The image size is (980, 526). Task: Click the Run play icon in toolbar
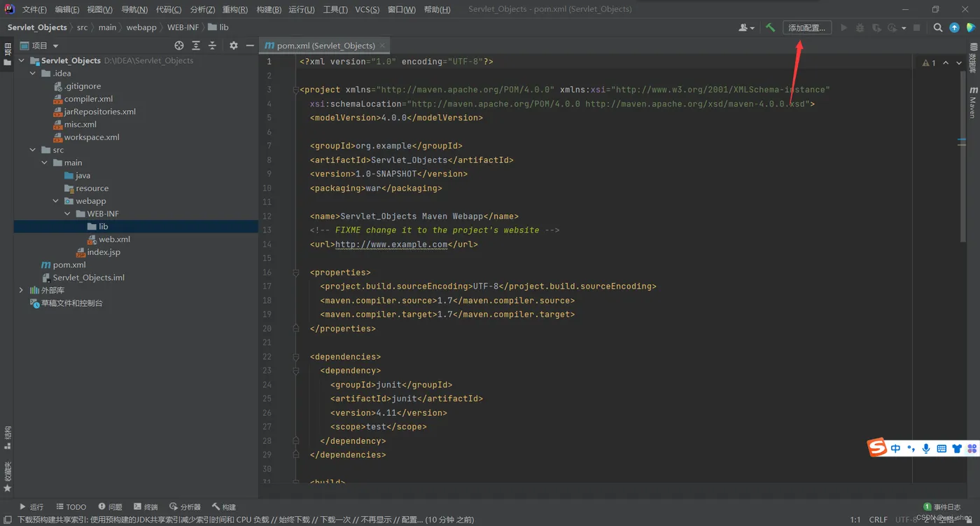point(843,27)
